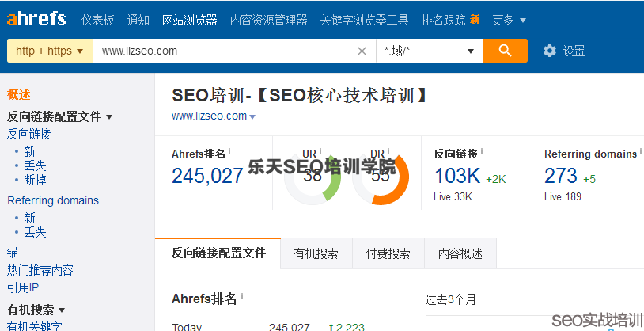Open 引用IP in the sidebar
Viewport: 644px width, 331px height.
pyautogui.click(x=23, y=287)
